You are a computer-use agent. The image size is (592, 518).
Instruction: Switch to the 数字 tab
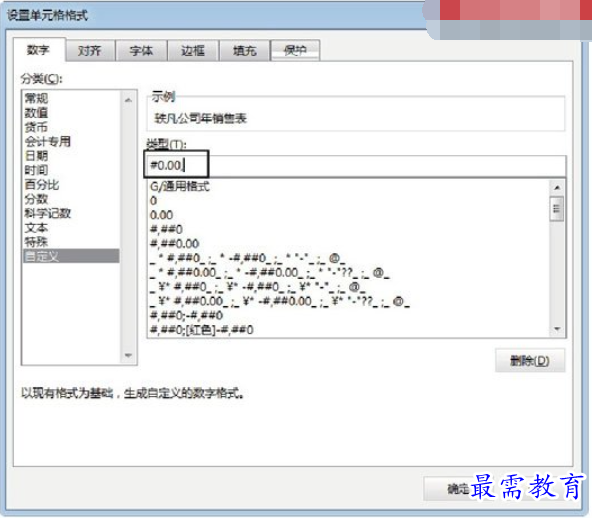(39, 50)
